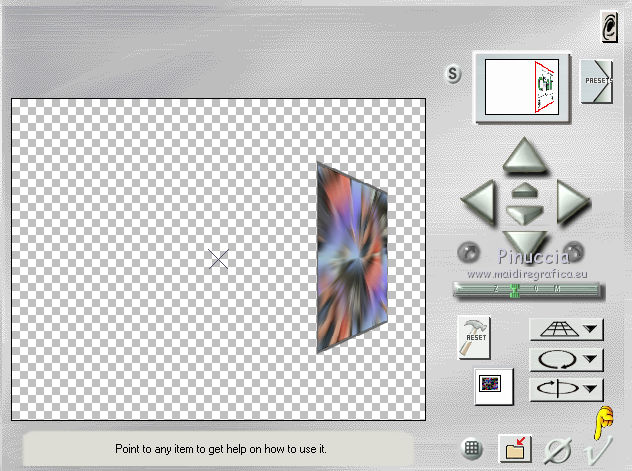Click the colorful image thumbnail button
632x471 pixels.
[494, 386]
